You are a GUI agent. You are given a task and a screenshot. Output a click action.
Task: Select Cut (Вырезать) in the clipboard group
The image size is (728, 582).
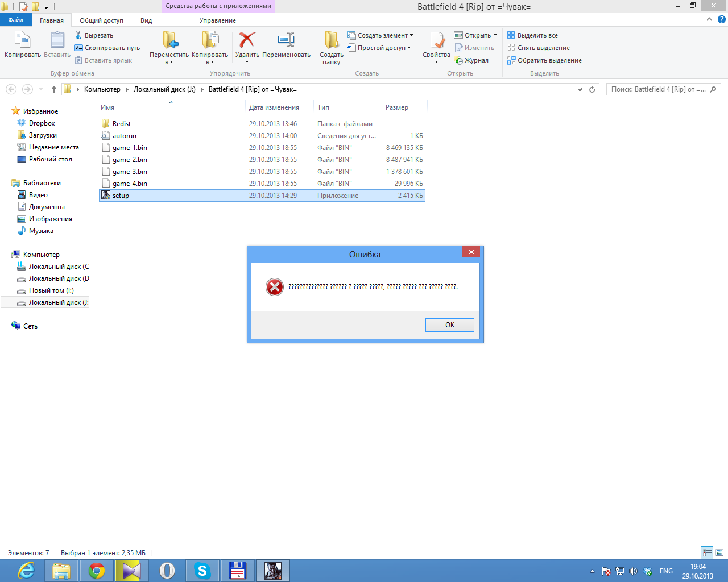click(94, 35)
